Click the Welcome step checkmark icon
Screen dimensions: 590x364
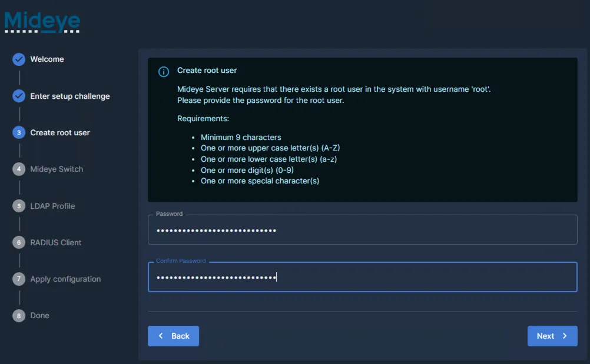pos(18,59)
